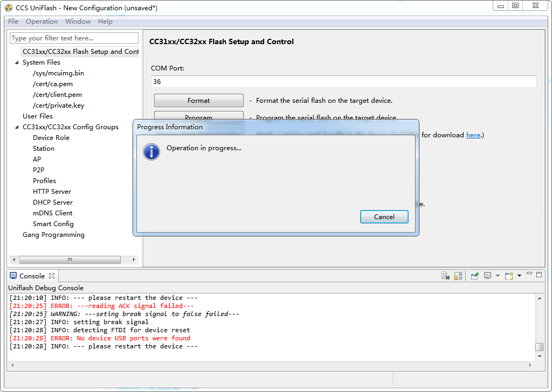Click the partially hidden Program button

click(198, 116)
